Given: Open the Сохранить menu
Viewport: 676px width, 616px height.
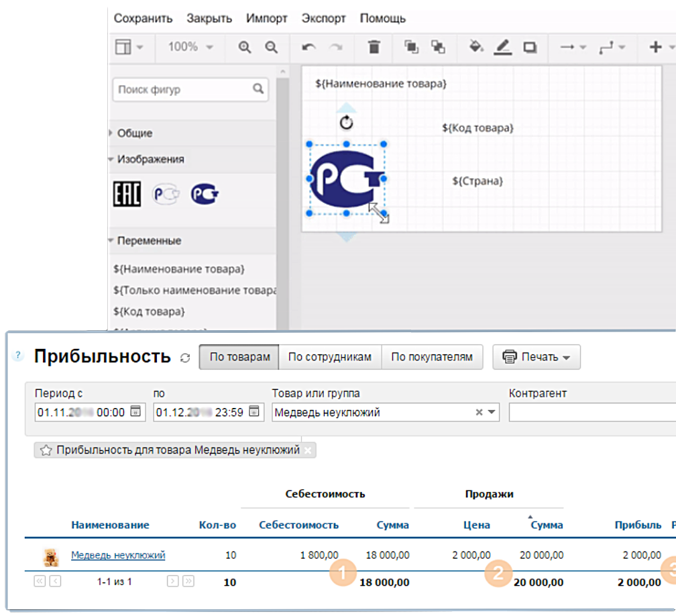Looking at the screenshot, I should click(x=143, y=18).
